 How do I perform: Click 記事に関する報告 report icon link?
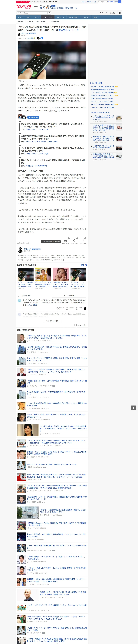pyautogui.click(x=24, y=243)
